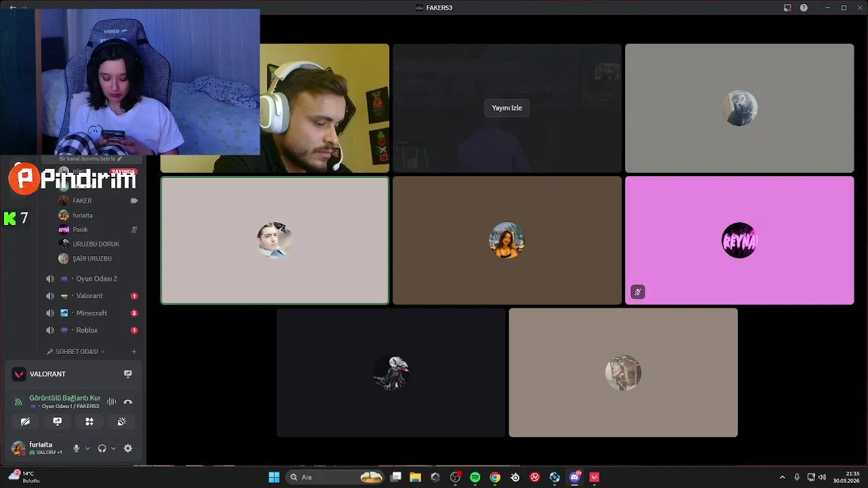
Task: Open the weather widget 14°C Bulutlu
Action: 24,477
